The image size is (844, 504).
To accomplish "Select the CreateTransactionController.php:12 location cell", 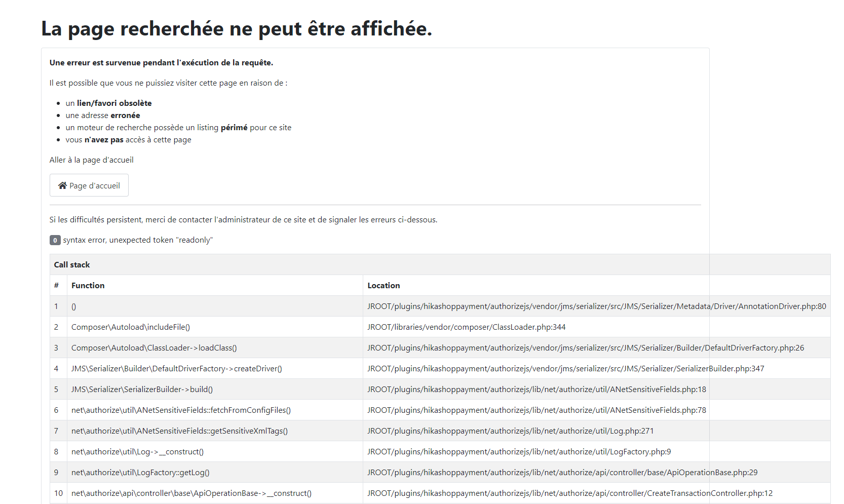I will coord(570,493).
